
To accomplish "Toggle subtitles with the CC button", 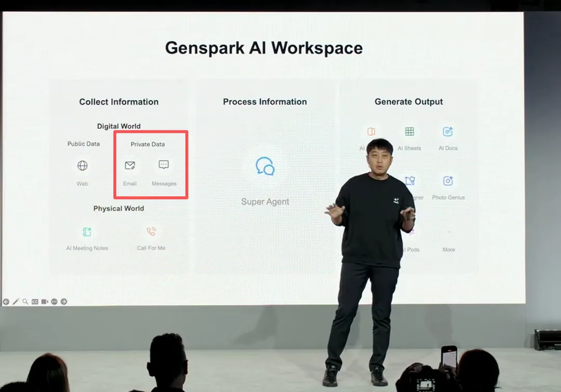I will (x=35, y=302).
